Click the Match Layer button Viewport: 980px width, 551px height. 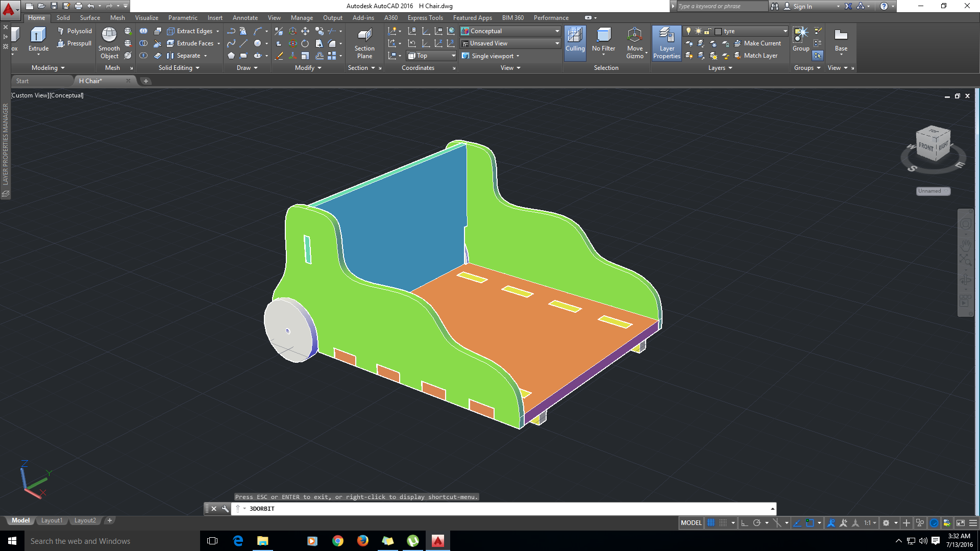click(x=755, y=56)
